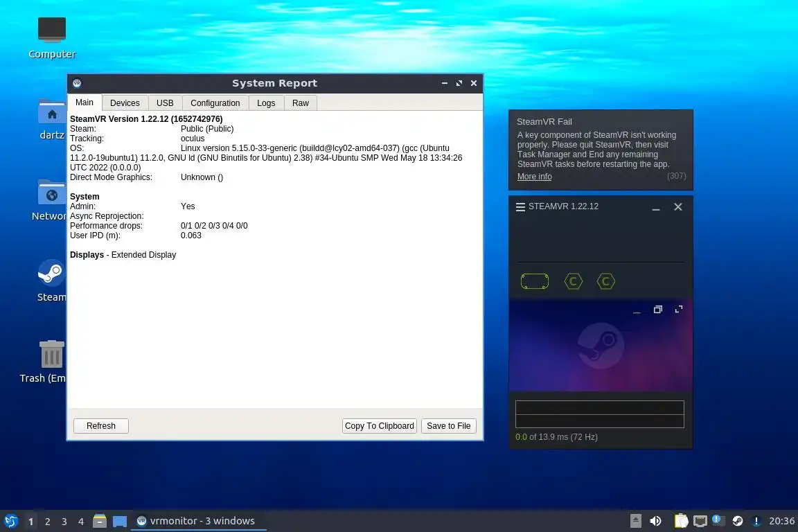Minimize the System Report window
This screenshot has height=532, width=798.
point(444,83)
